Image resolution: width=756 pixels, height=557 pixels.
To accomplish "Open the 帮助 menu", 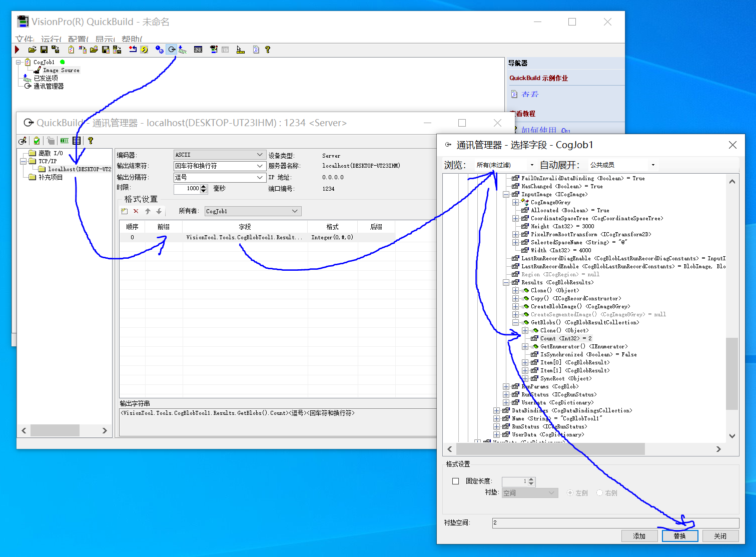I will point(132,39).
